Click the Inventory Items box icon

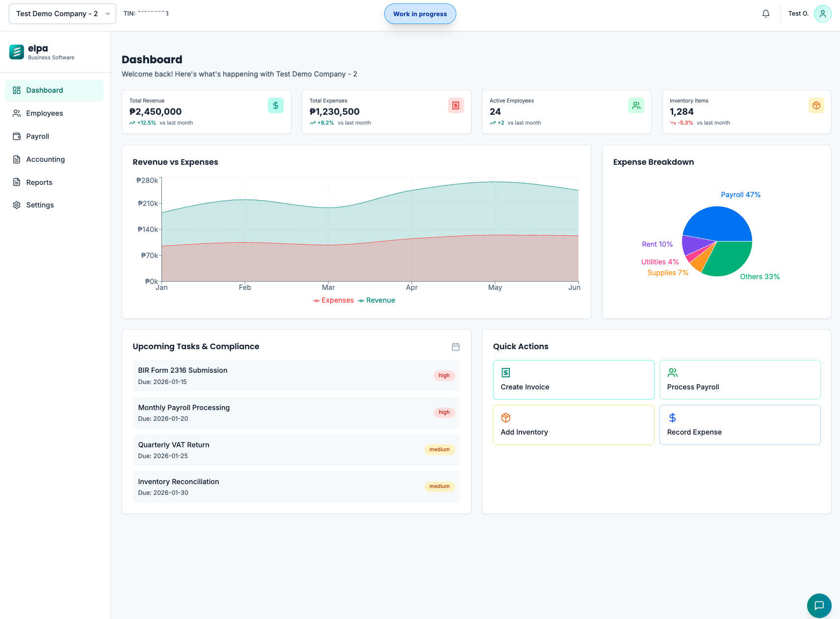click(x=816, y=105)
